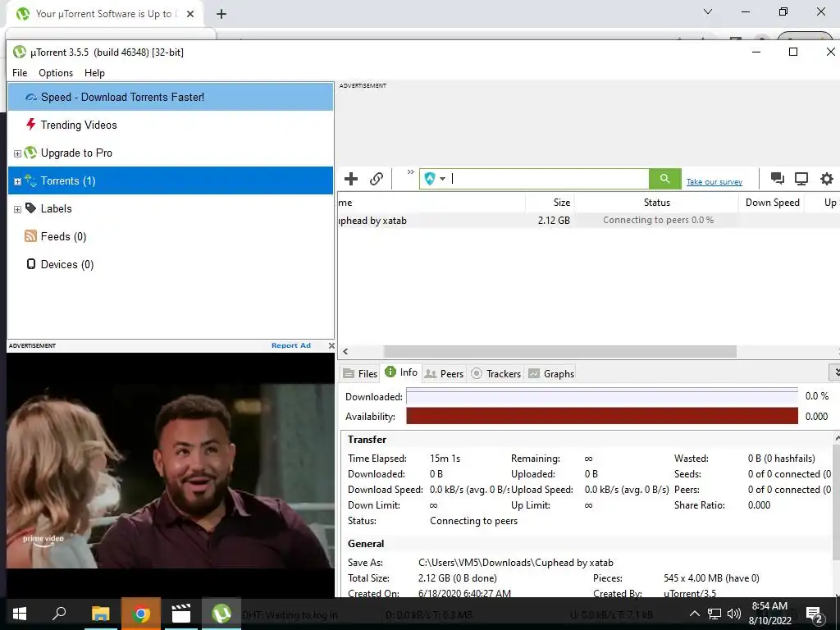This screenshot has height=630, width=840.
Task: Click the Add Torrent from URL link icon
Action: click(x=377, y=178)
